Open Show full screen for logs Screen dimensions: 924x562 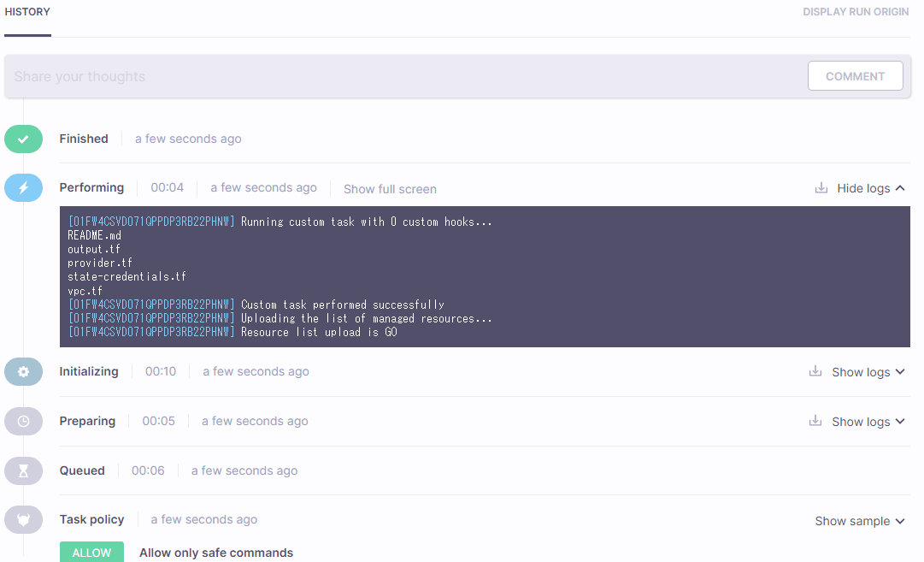click(x=390, y=189)
